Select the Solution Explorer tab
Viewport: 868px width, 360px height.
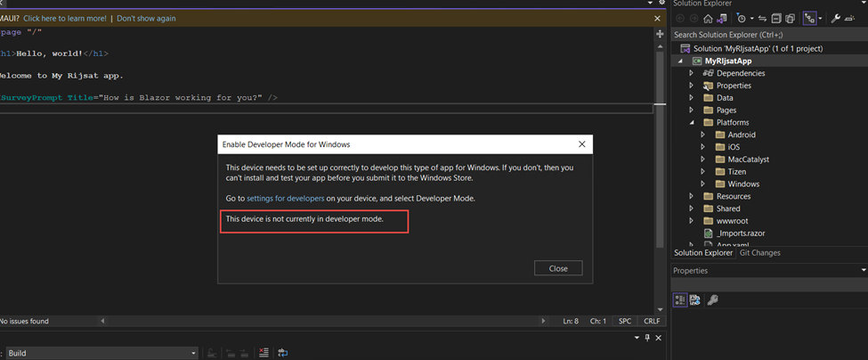click(703, 253)
